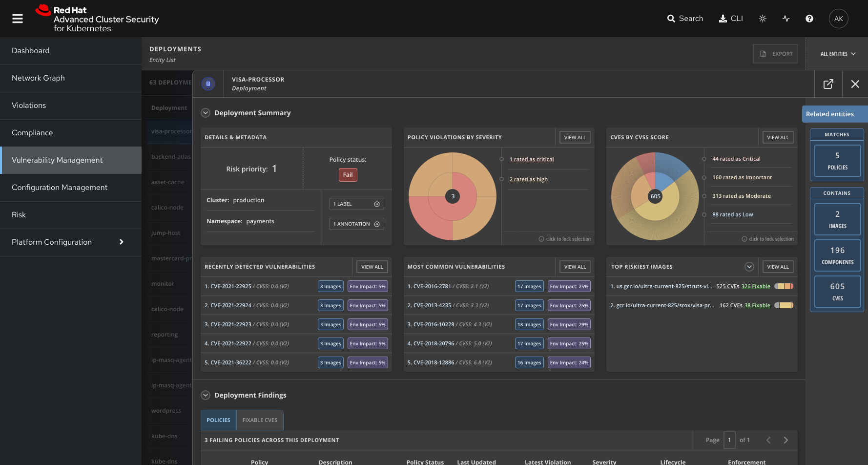Open the hamburger navigation menu

pos(18,19)
